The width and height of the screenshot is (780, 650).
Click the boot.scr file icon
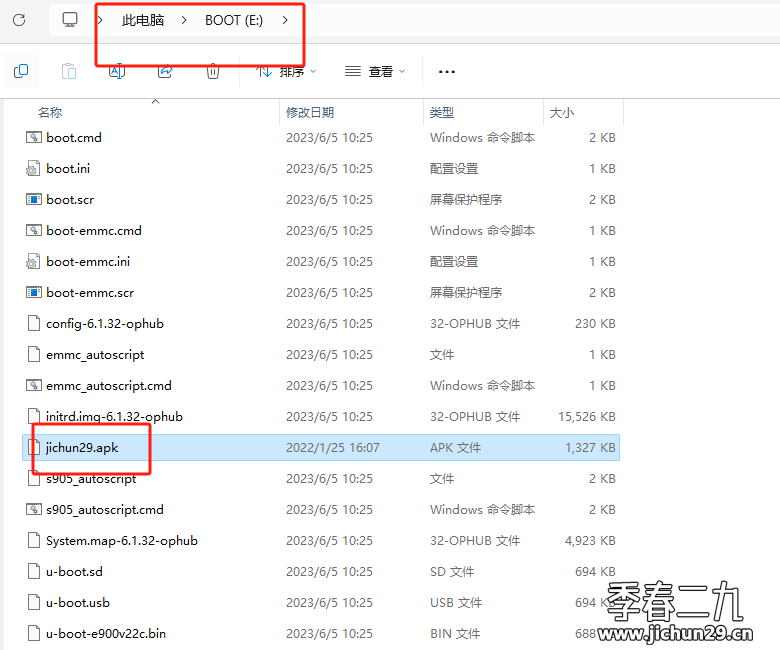pos(33,199)
